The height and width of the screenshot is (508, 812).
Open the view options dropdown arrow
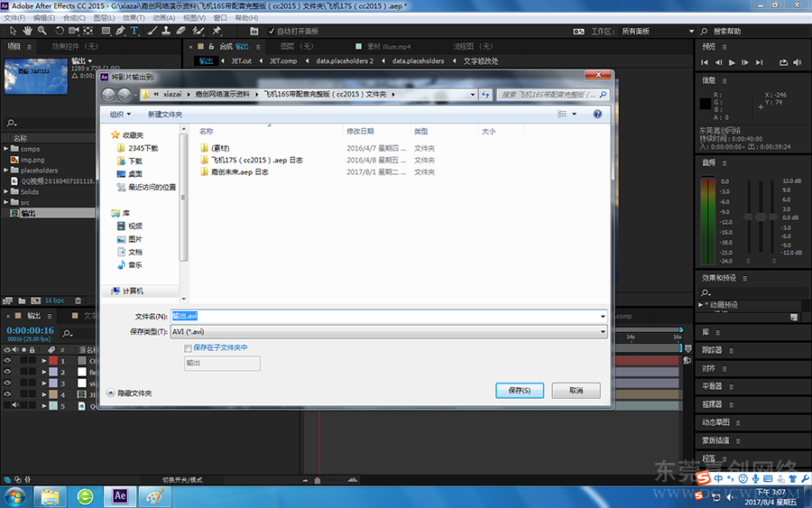pyautogui.click(x=574, y=114)
